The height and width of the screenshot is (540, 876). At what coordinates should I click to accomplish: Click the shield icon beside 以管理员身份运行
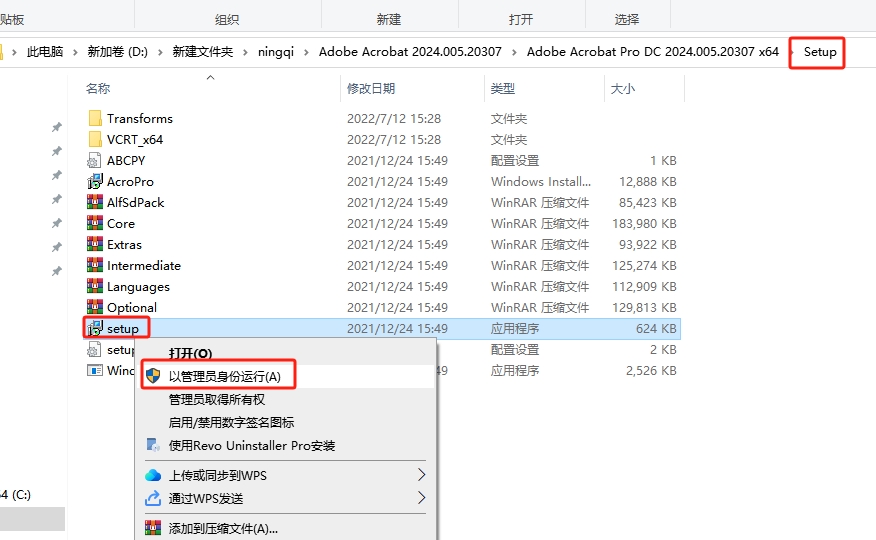pos(153,376)
